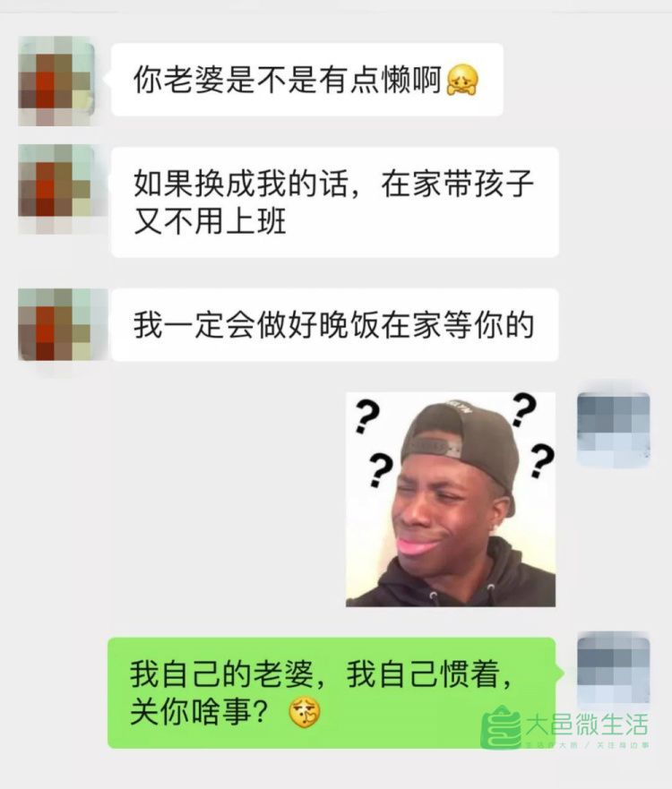Screen dimensions: 672x789
Task: Tap the avatar beside '我一定会做好晚饭' message
Action: coord(56,325)
